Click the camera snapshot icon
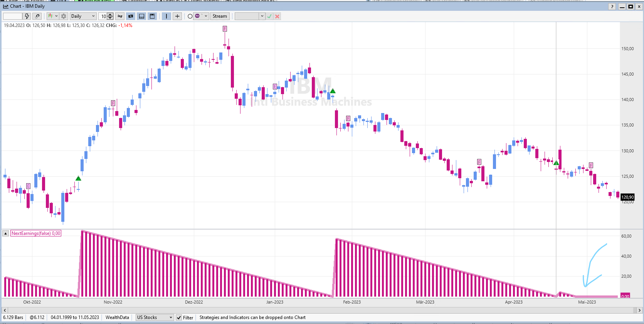The image size is (644, 324). (131, 16)
